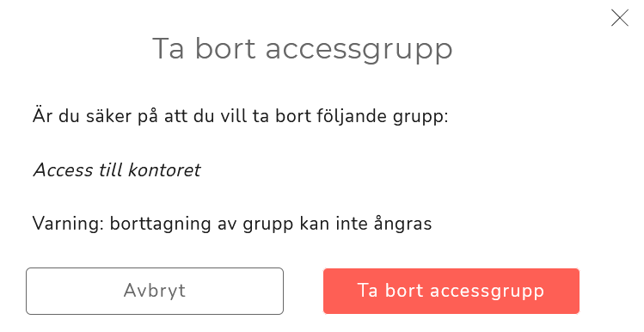Select the dialog title Ta bort accessgrupp

pos(303,50)
